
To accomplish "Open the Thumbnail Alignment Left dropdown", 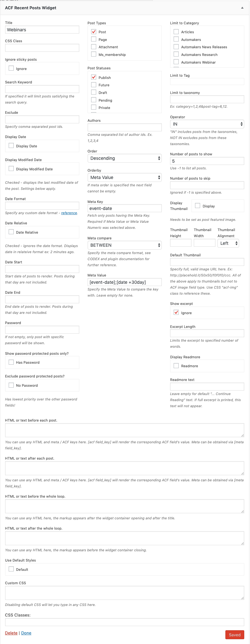I will tap(228, 243).
